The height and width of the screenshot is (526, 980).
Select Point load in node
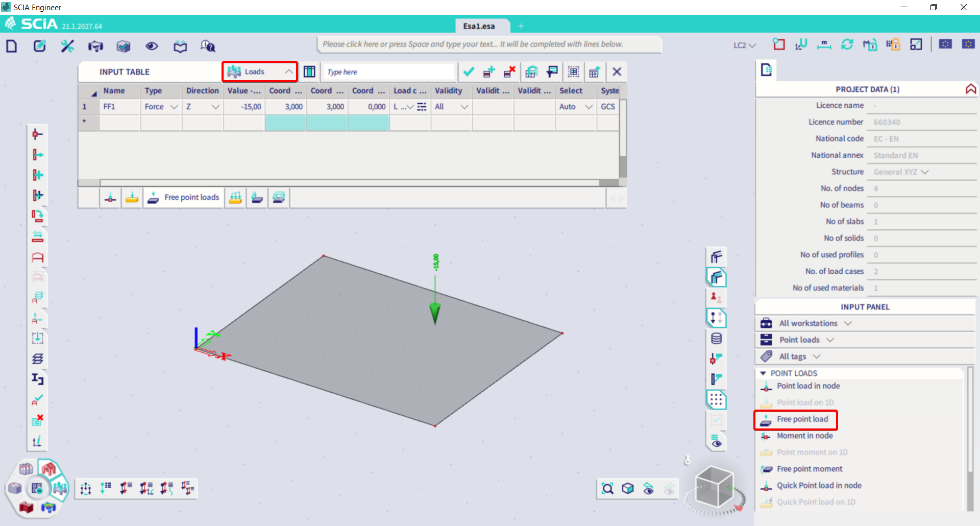coord(808,386)
